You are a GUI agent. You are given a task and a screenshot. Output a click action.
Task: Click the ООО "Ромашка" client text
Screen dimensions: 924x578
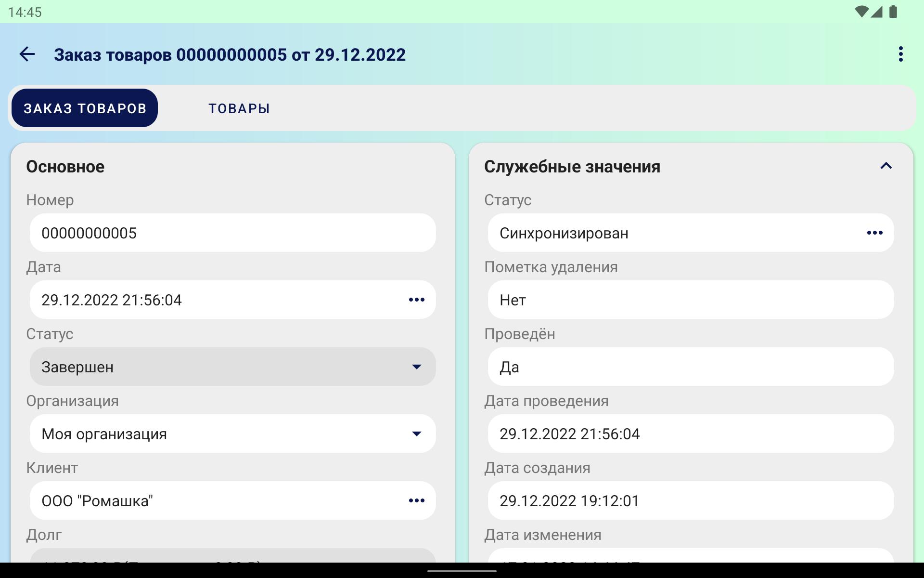[97, 501]
